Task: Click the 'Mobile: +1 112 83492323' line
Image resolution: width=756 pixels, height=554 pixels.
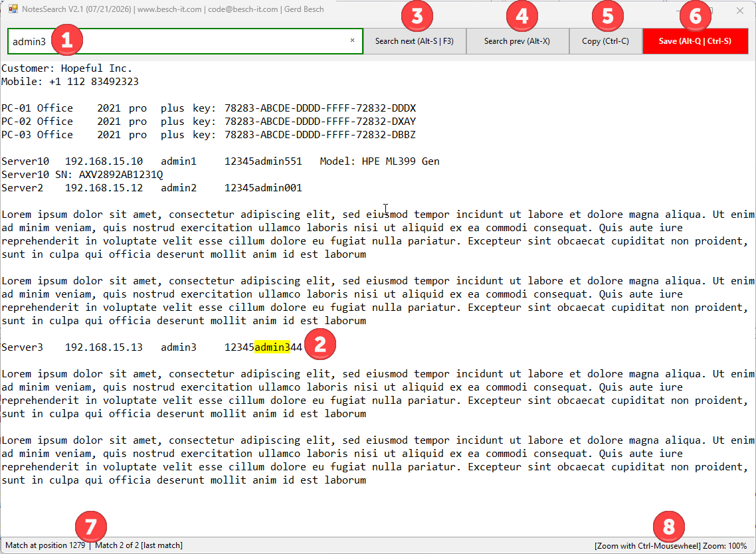Action: point(70,82)
